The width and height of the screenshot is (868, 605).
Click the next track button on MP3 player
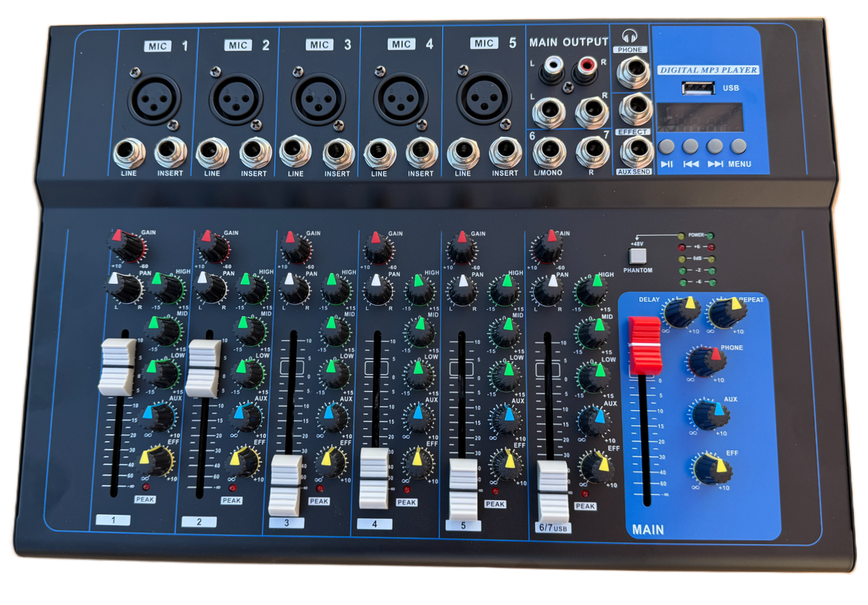click(x=715, y=145)
